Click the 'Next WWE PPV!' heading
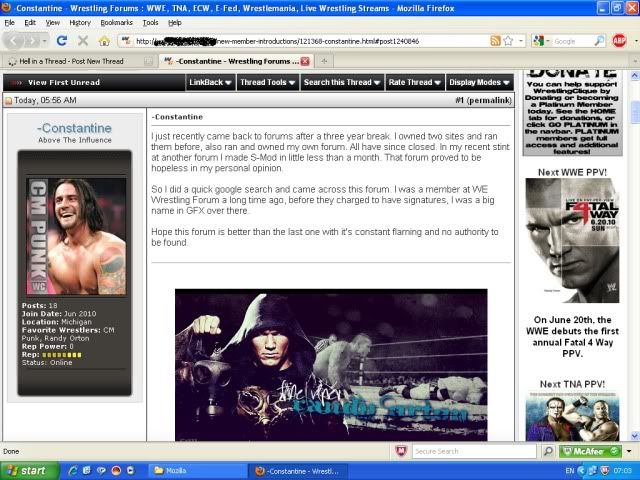The height and width of the screenshot is (480, 640). (572, 172)
